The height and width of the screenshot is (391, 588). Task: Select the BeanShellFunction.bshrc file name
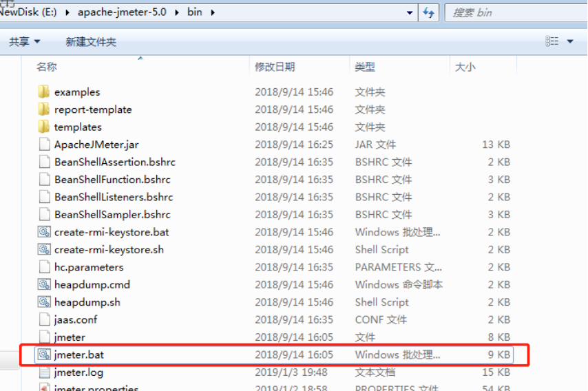[112, 180]
